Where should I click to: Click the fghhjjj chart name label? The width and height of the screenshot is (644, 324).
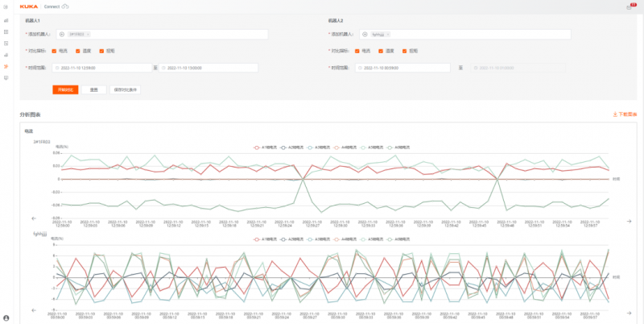tap(39, 234)
